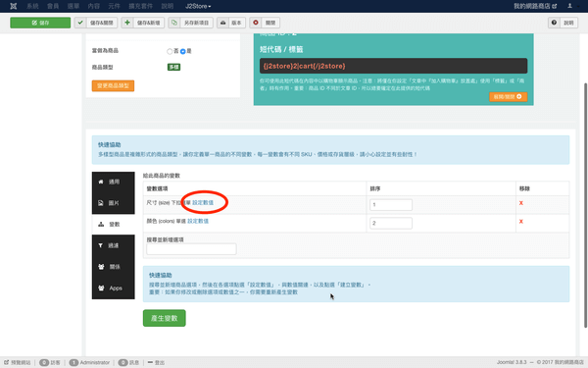
Task: Open the 通用 tab with home icon
Action: (114, 182)
